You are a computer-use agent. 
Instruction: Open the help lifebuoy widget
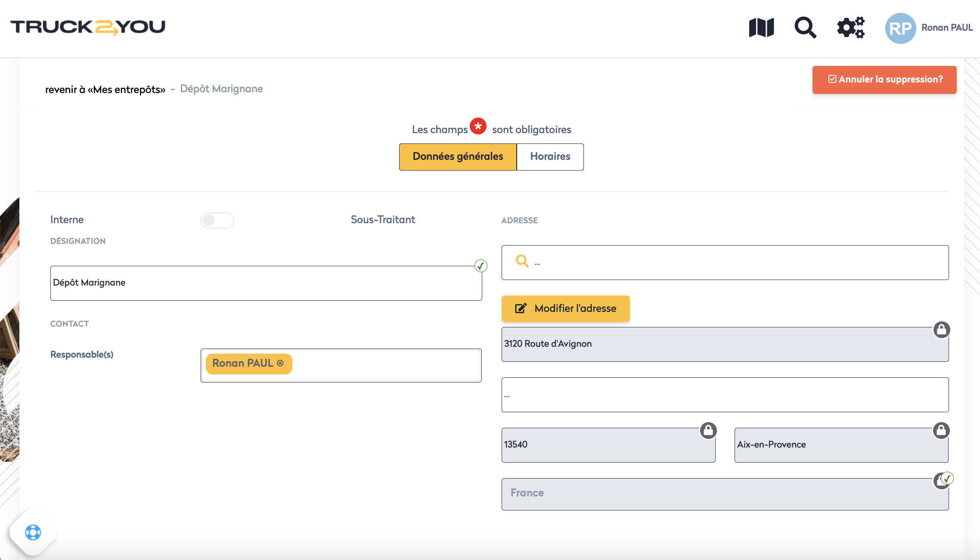click(x=33, y=532)
